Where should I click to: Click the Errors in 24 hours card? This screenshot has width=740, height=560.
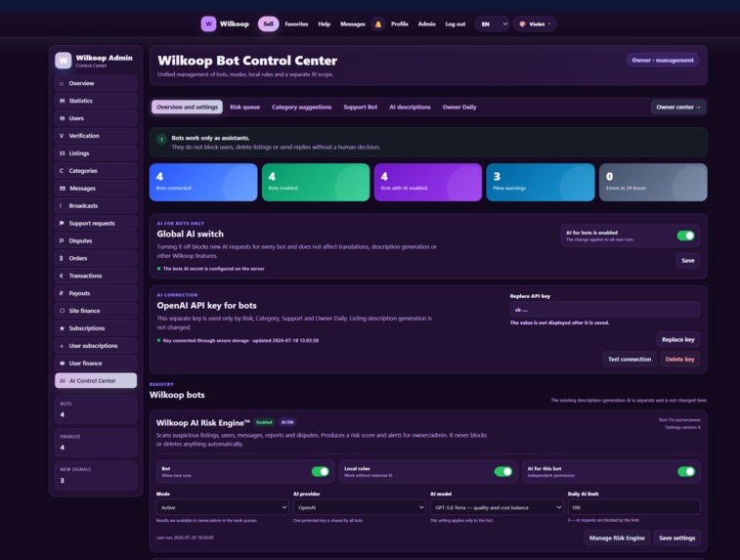pyautogui.click(x=653, y=182)
